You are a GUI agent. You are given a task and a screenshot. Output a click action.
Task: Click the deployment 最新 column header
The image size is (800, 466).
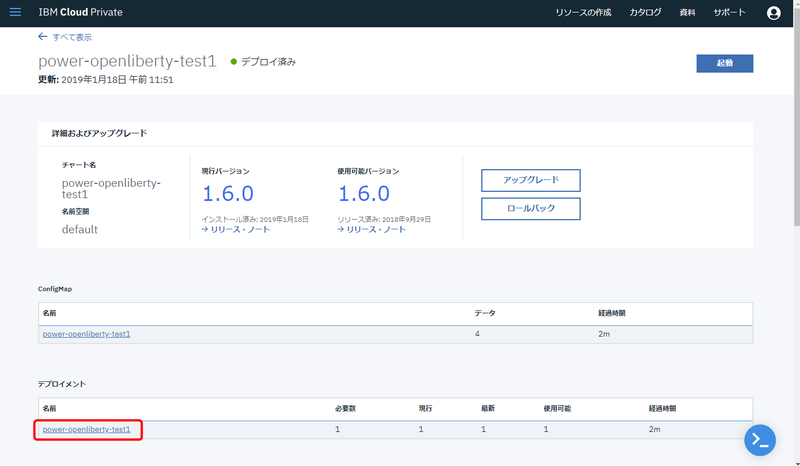[488, 408]
